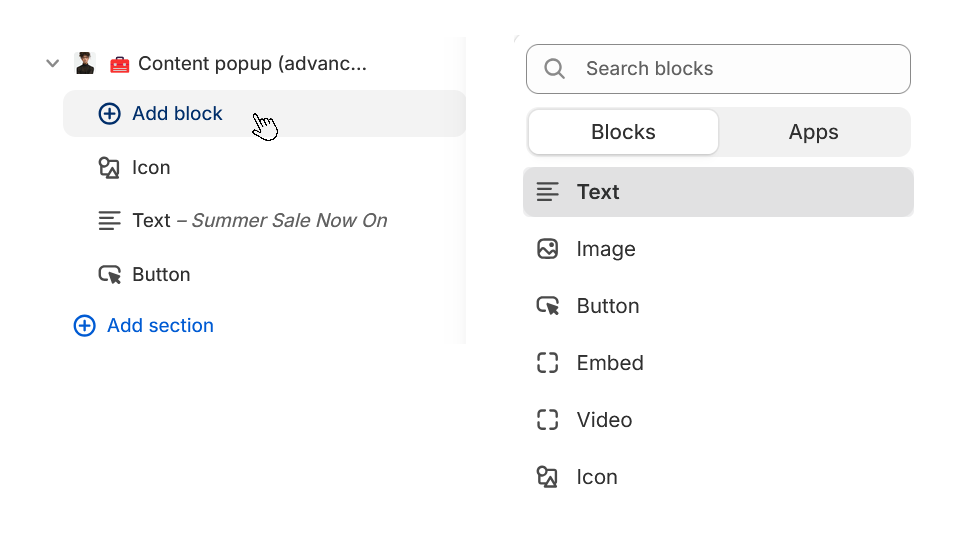
Task: Click the Image block icon in picker
Action: point(547,249)
